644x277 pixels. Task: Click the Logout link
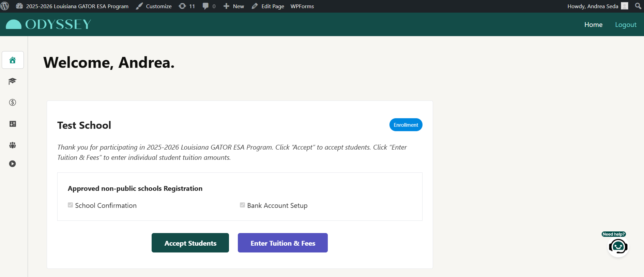(625, 25)
